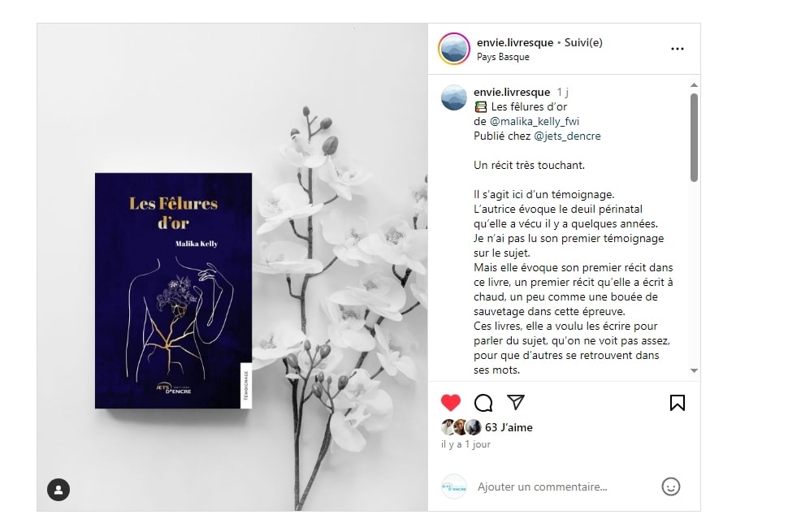Click the caption scrollbar down arrow

[x=694, y=370]
